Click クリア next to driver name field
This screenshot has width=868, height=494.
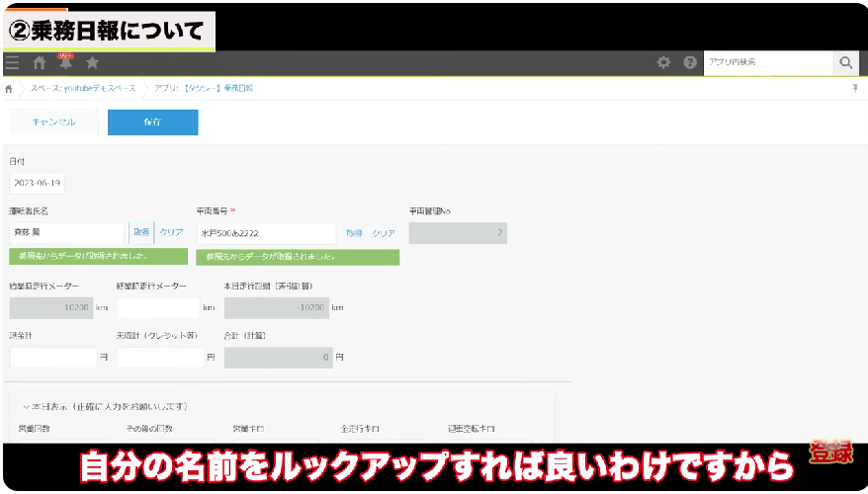coord(171,233)
